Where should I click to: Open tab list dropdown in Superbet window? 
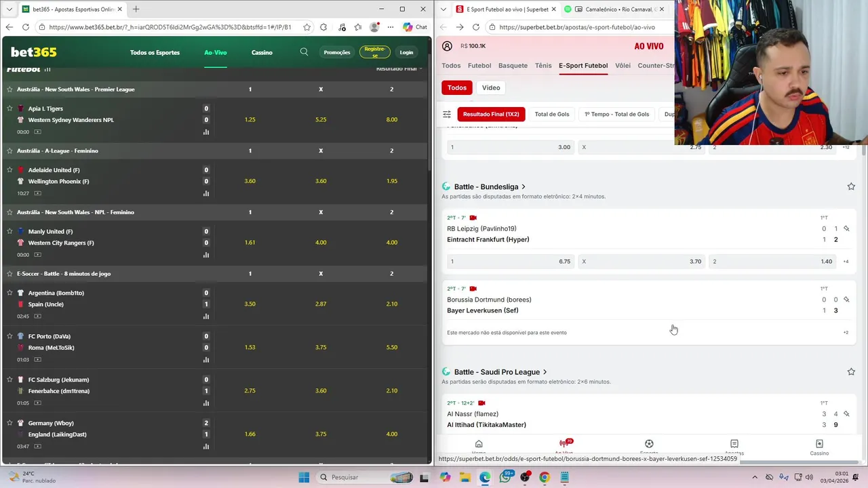click(443, 9)
